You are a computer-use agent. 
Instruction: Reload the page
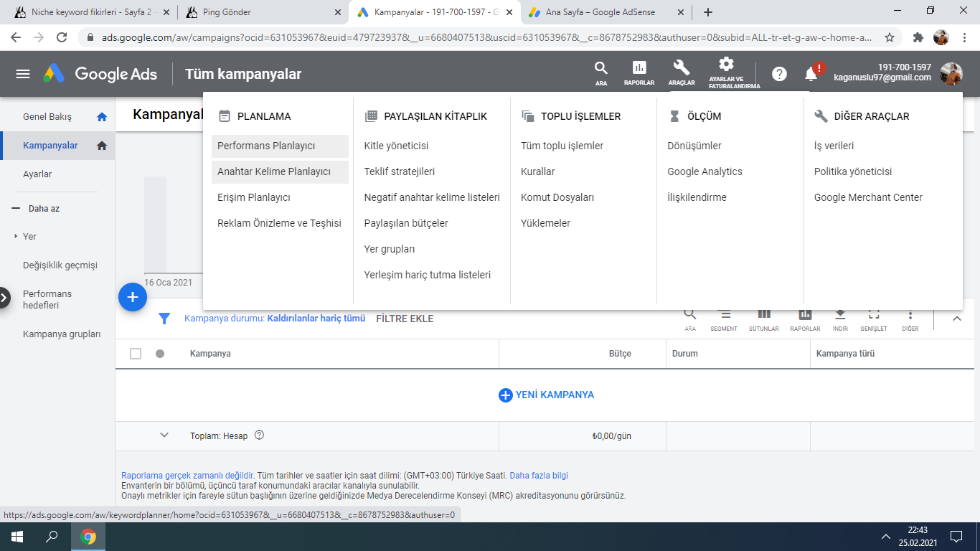pyautogui.click(x=62, y=37)
